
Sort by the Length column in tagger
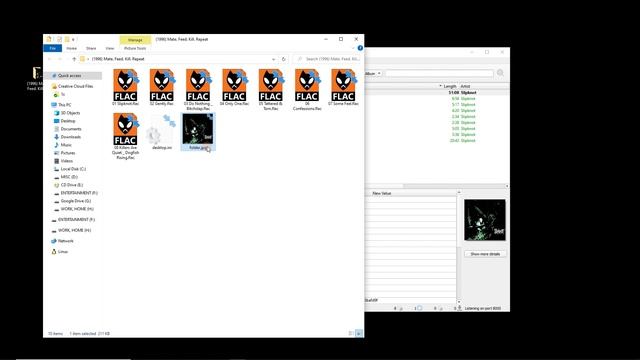click(450, 86)
